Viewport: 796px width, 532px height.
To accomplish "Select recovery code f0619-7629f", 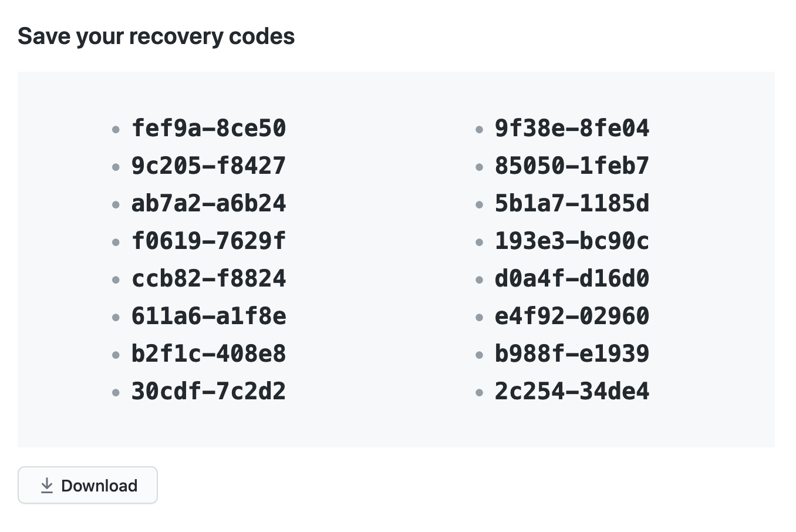I will tap(209, 241).
